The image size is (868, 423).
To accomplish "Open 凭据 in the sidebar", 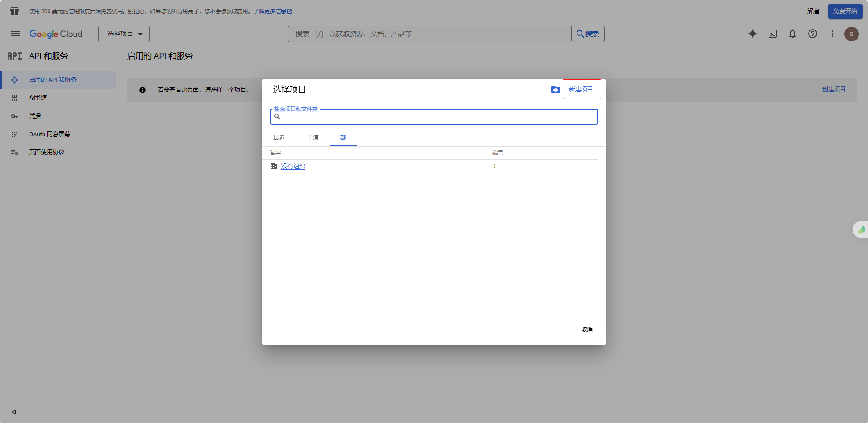I will (x=35, y=116).
